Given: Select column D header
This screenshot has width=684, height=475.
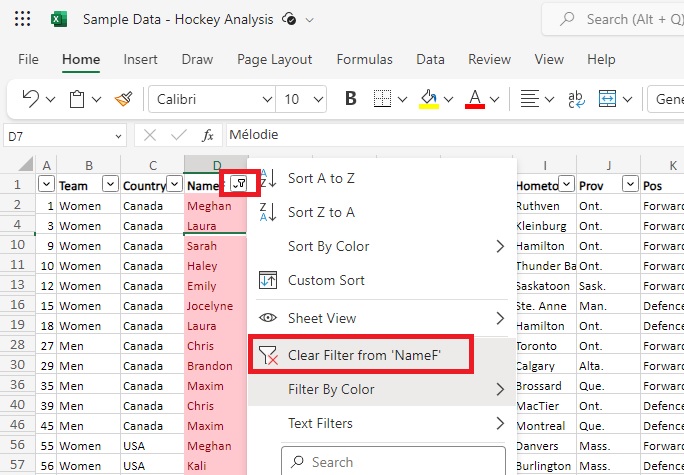Looking at the screenshot, I should pos(216,165).
